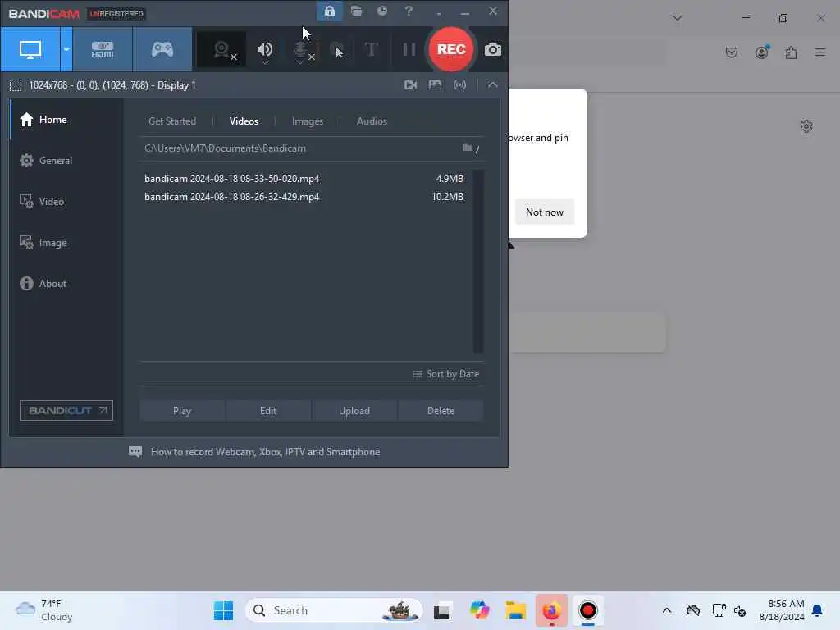Take a screenshot with camera icon
Viewport: 840px width, 630px height.
(x=493, y=50)
